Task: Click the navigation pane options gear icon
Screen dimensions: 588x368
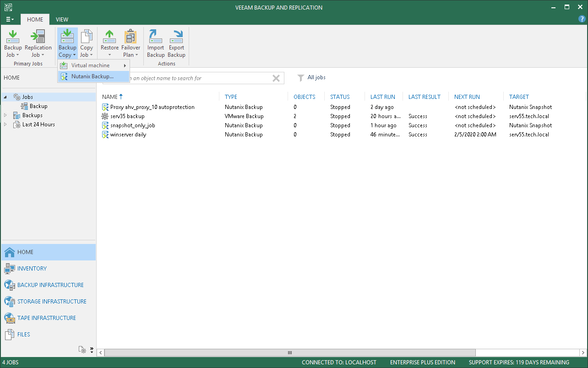Action: tap(82, 350)
